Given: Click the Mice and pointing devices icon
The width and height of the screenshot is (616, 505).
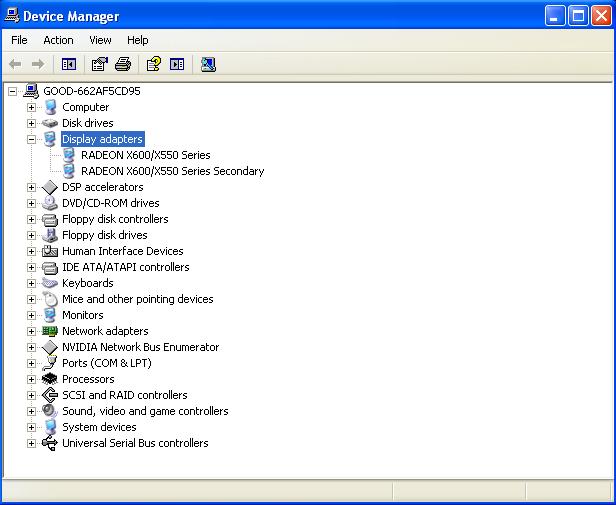Looking at the screenshot, I should pos(50,299).
